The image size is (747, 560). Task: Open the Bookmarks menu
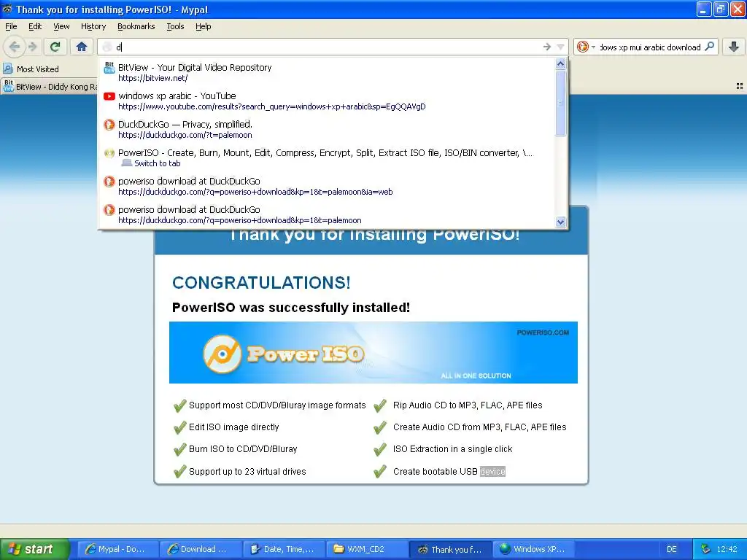tap(136, 26)
